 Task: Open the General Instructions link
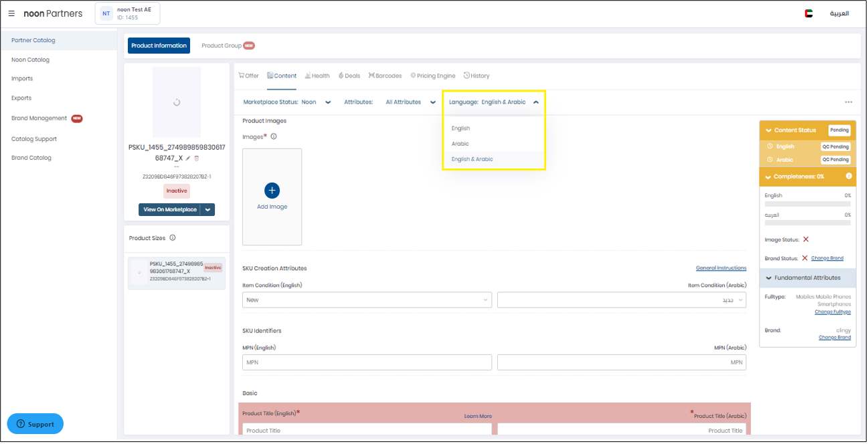pos(721,268)
